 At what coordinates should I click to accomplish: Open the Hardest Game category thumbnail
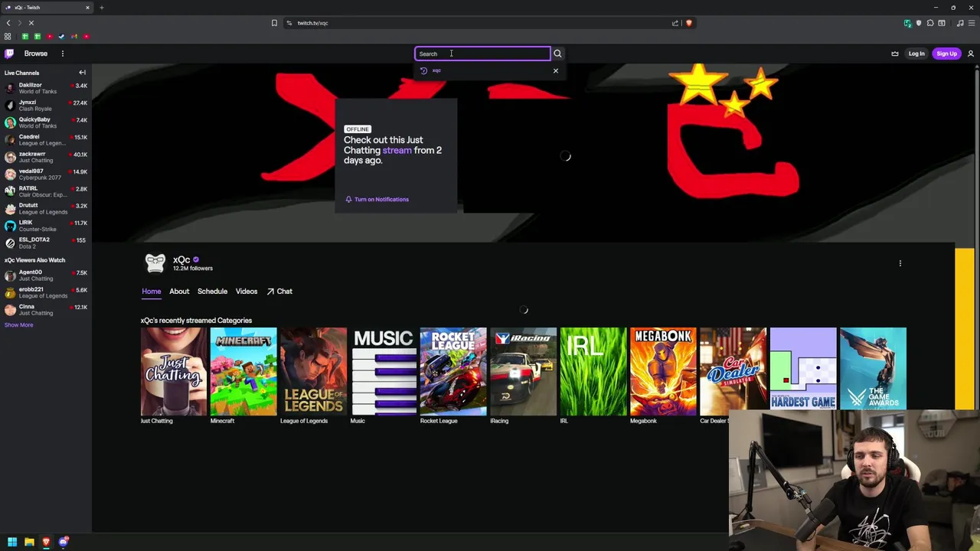click(x=803, y=369)
